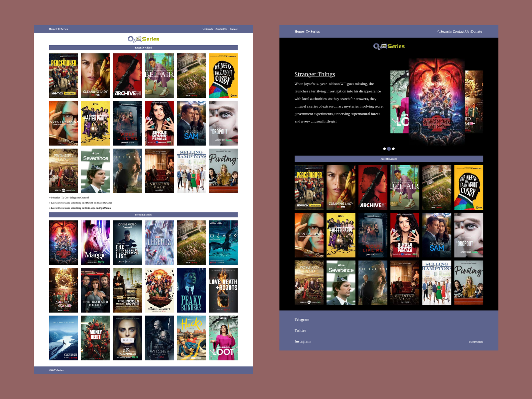Image resolution: width=532 pixels, height=399 pixels.
Task: Click the search icon on the dark-themed navbar
Action: coord(439,31)
